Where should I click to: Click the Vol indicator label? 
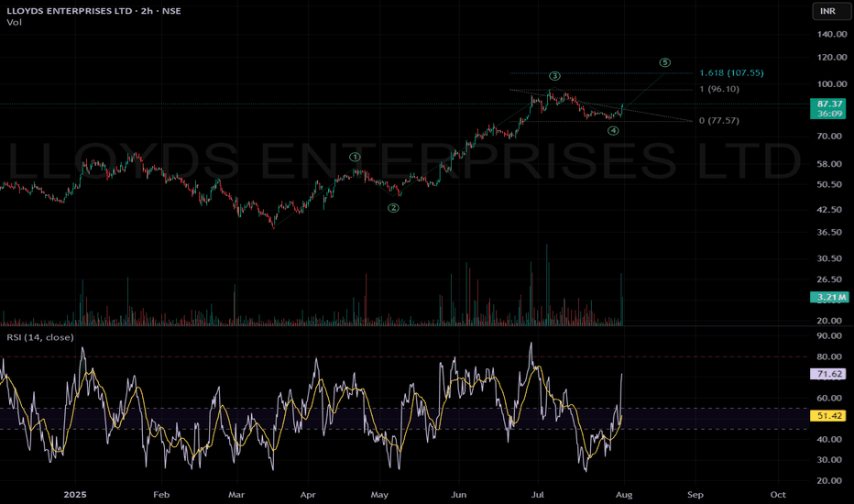14,22
